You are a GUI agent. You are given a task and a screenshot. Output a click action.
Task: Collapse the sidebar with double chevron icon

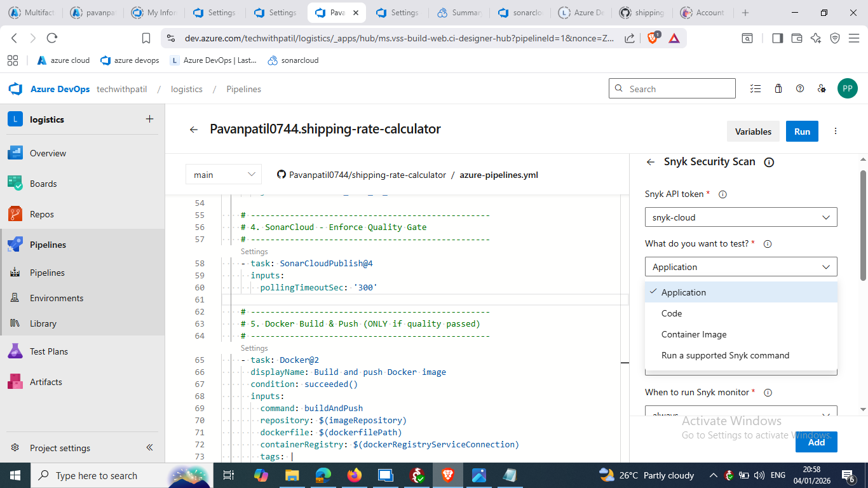click(150, 447)
